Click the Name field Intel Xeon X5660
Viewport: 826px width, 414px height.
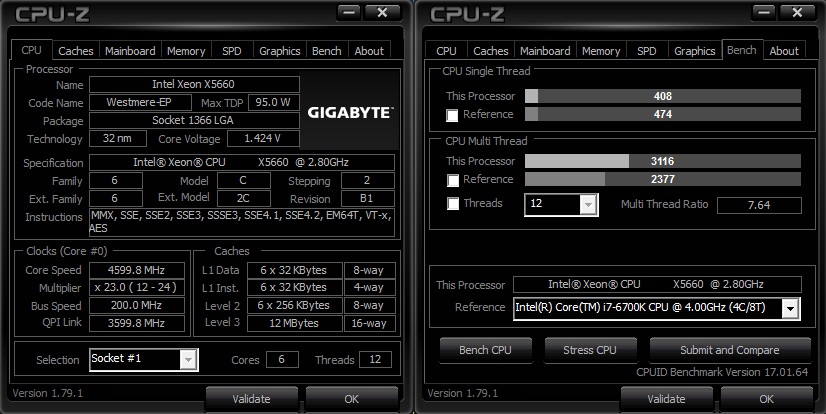click(194, 84)
